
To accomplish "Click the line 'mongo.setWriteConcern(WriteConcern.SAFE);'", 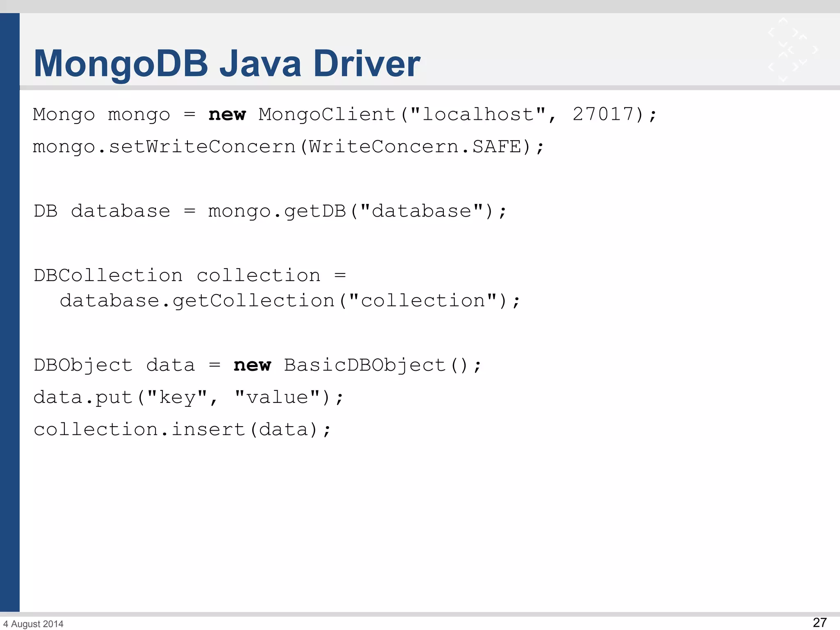I will pos(288,147).
